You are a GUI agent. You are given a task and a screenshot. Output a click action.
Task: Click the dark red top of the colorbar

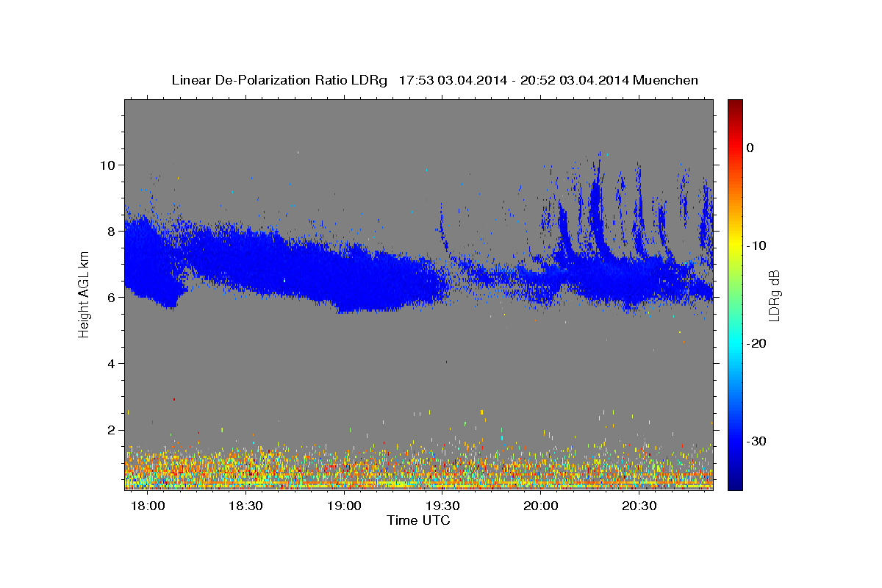point(735,107)
